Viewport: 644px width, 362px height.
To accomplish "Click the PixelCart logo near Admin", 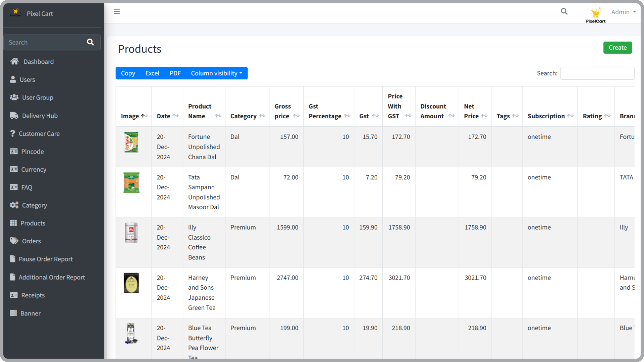I will click(596, 15).
